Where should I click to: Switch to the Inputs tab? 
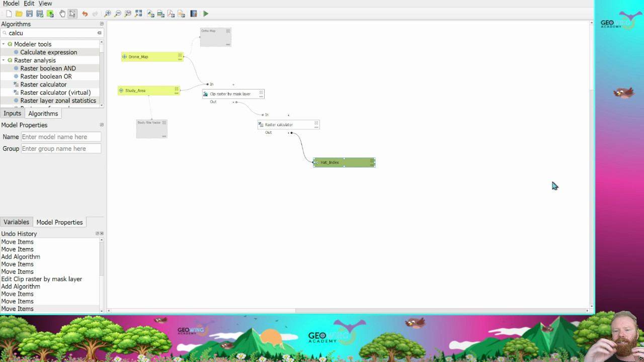pos(12,114)
